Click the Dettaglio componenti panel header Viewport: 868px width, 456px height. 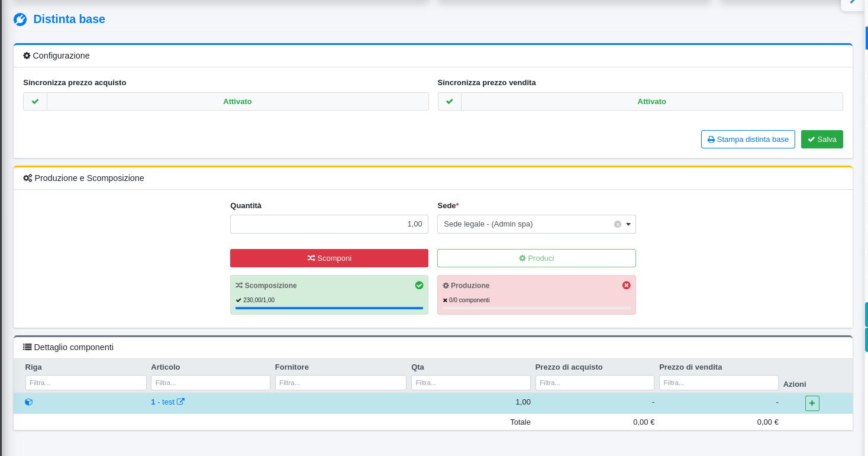[433, 347]
